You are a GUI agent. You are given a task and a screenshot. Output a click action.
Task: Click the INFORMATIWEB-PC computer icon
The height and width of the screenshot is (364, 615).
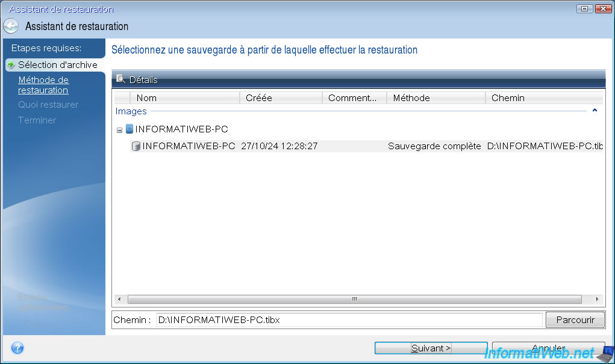pos(130,129)
